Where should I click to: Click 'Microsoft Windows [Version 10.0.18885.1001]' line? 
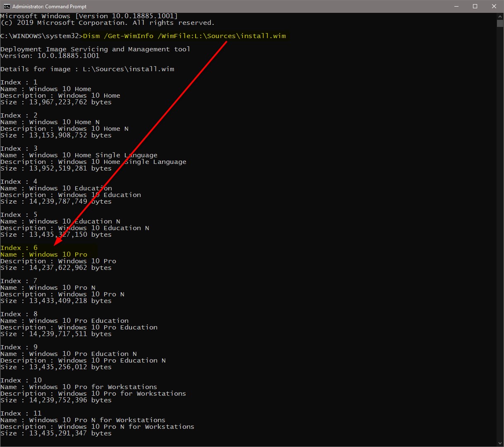89,16
